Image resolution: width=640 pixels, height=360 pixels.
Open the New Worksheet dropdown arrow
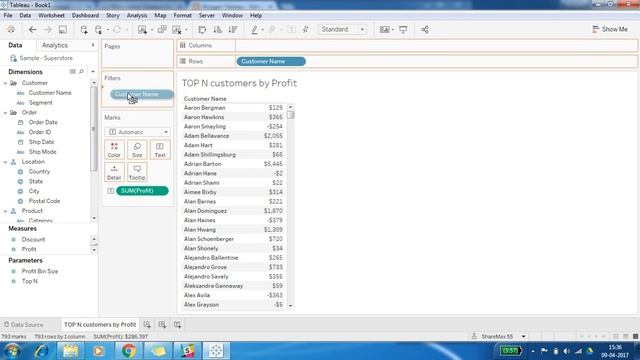[151, 29]
